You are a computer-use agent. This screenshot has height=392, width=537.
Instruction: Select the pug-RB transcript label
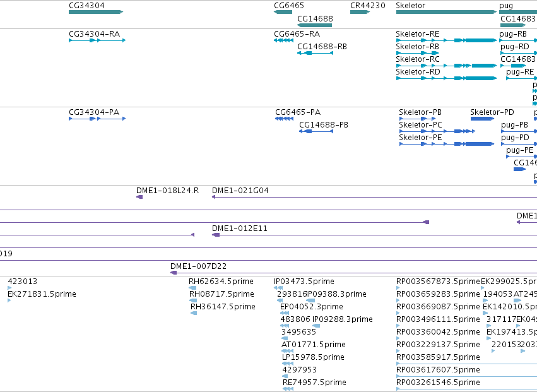click(512, 34)
